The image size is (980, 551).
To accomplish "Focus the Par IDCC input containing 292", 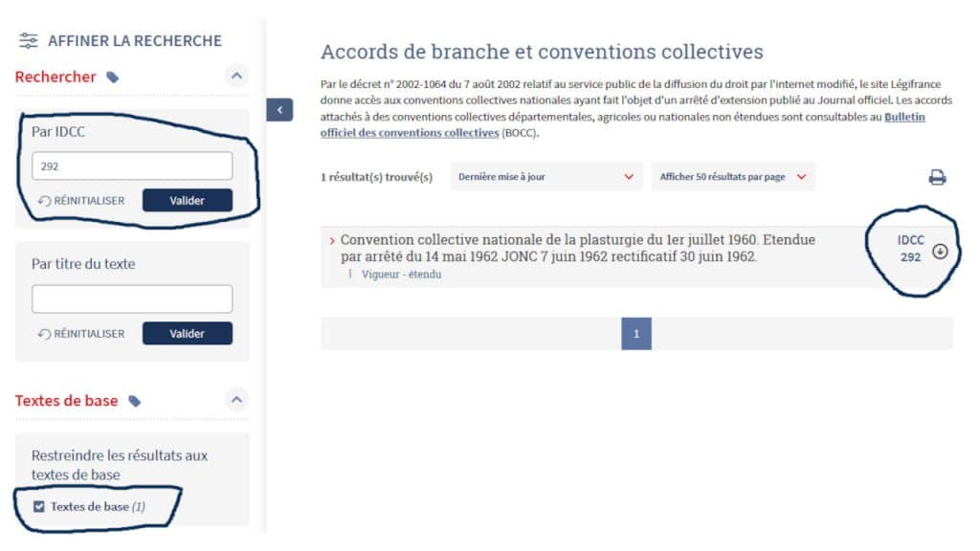I will point(132,165).
